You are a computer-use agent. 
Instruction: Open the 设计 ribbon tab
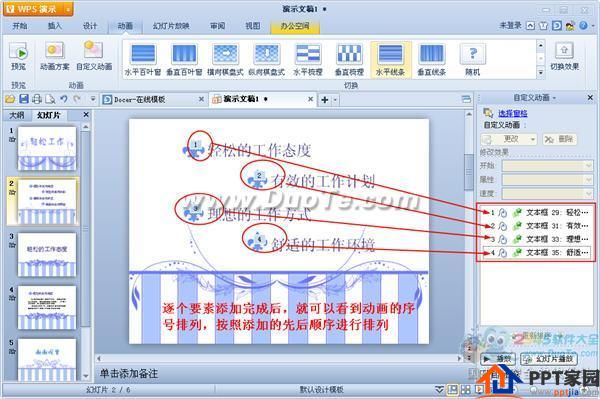tap(90, 26)
